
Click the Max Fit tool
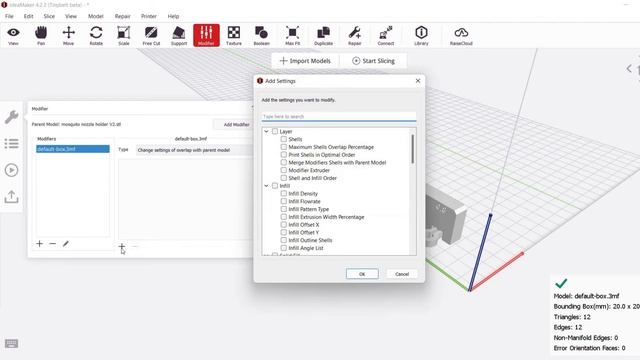(x=292, y=36)
